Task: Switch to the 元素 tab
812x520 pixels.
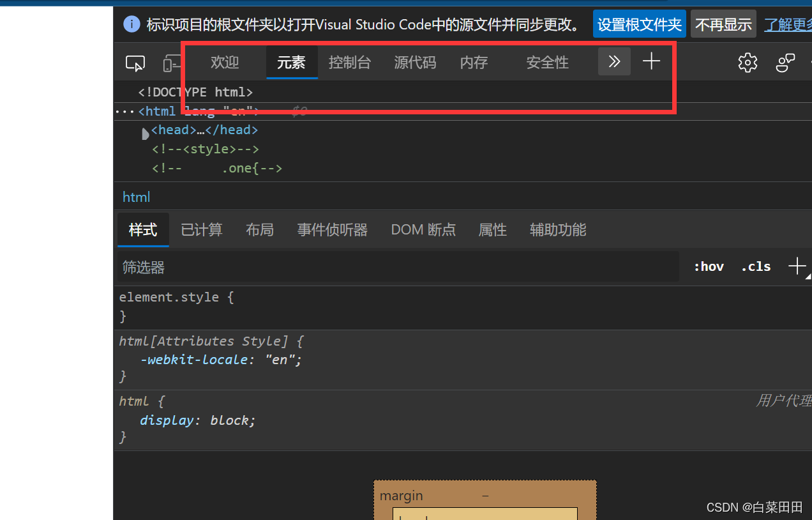Action: pos(291,62)
